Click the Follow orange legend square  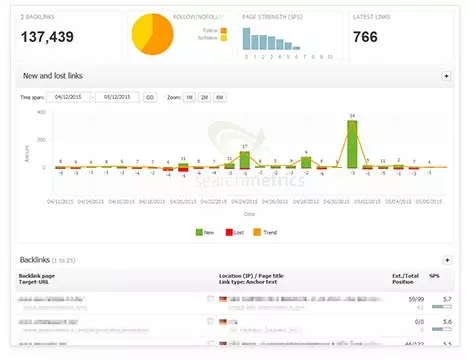pos(224,31)
